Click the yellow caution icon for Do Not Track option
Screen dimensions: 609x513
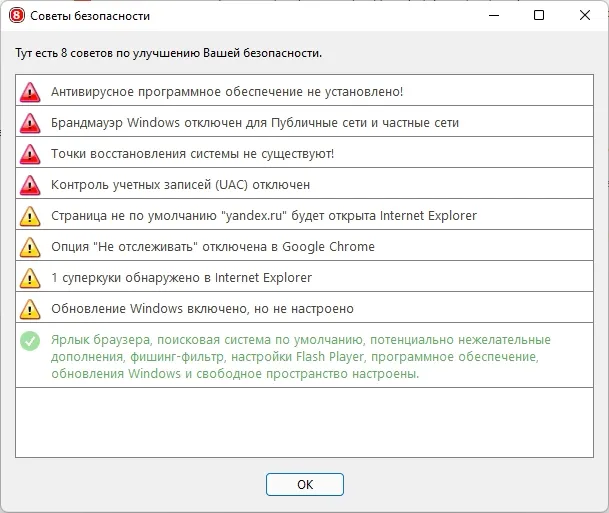pyautogui.click(x=30, y=247)
